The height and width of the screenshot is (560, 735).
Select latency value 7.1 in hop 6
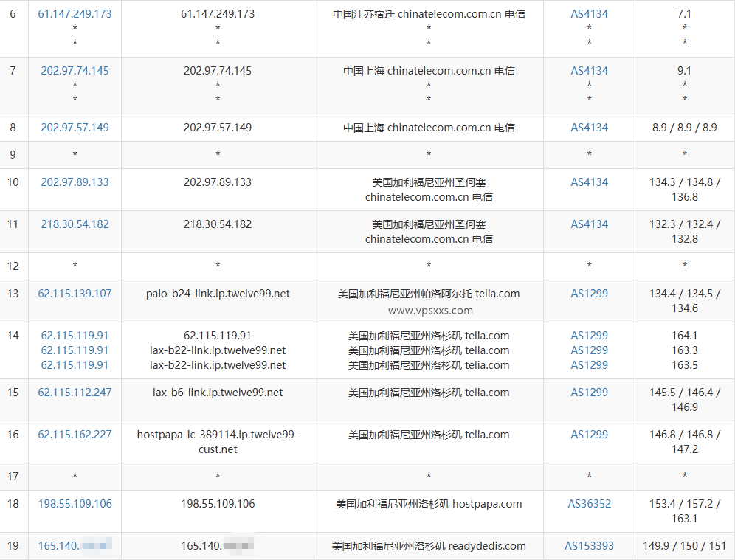pyautogui.click(x=684, y=14)
